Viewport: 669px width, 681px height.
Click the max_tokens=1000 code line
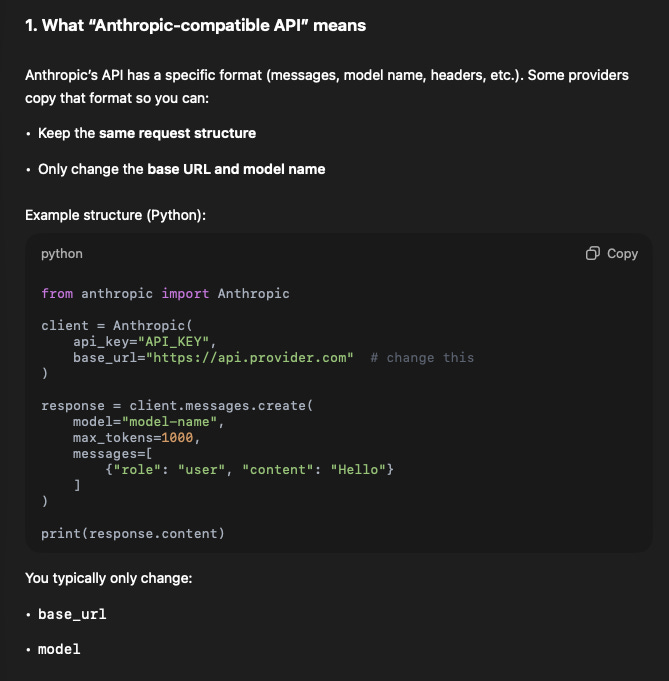click(x=136, y=438)
